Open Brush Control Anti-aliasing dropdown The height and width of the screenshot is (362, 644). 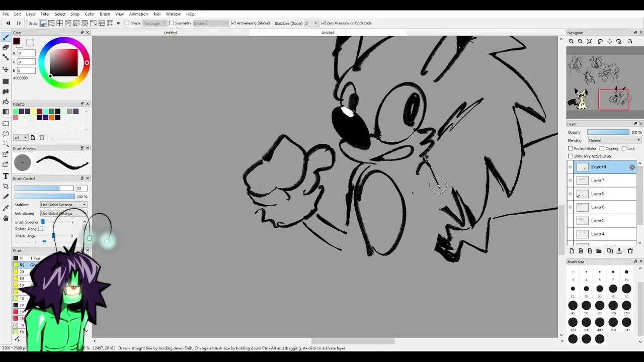coord(63,214)
